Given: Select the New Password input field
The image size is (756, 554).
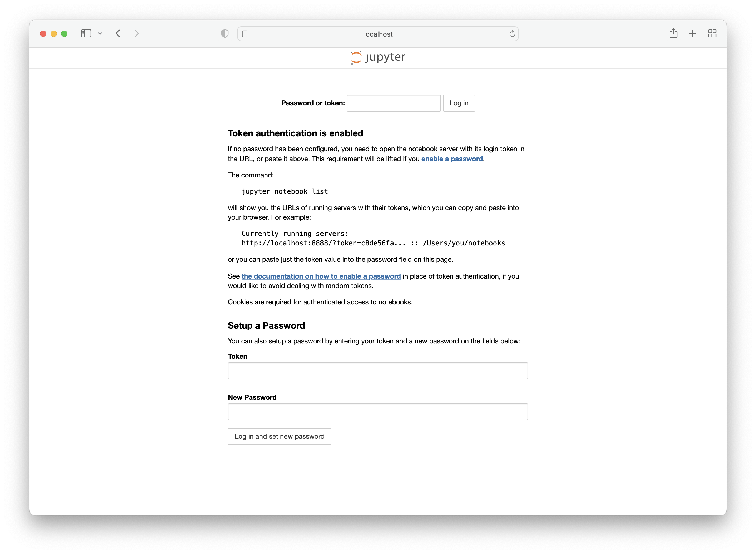Looking at the screenshot, I should click(x=377, y=412).
